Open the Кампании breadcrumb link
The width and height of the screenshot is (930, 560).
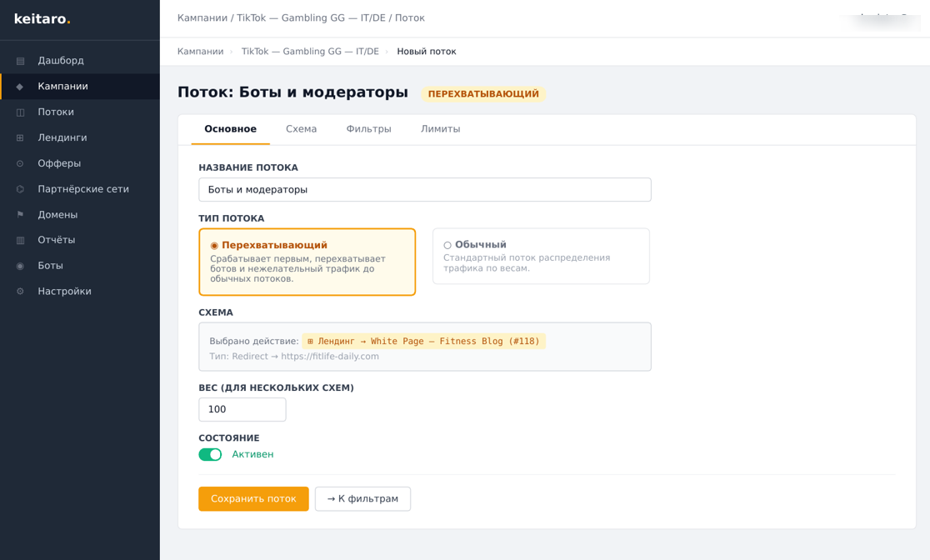coord(197,51)
